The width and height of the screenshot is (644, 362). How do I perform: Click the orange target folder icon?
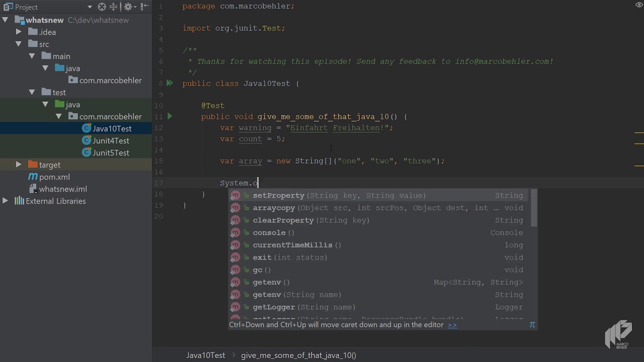click(33, 164)
